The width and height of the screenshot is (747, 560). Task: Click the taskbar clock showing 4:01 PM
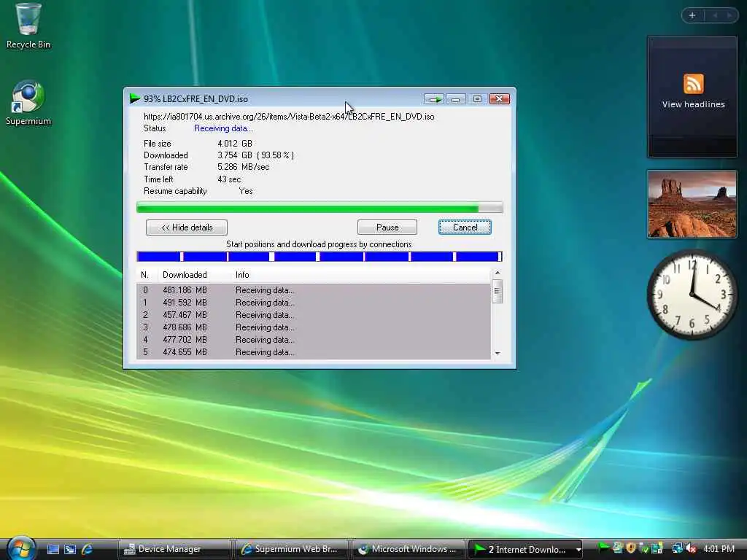pos(719,548)
